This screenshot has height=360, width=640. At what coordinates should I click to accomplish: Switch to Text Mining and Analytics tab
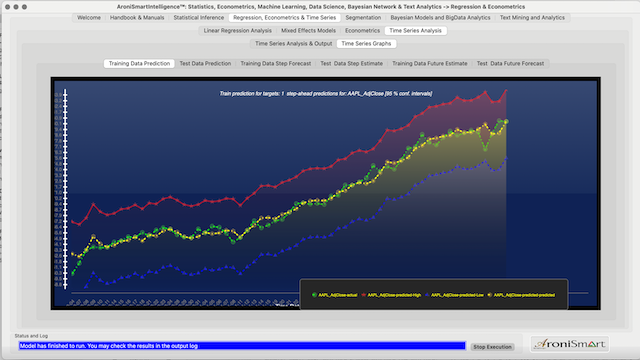[532, 18]
